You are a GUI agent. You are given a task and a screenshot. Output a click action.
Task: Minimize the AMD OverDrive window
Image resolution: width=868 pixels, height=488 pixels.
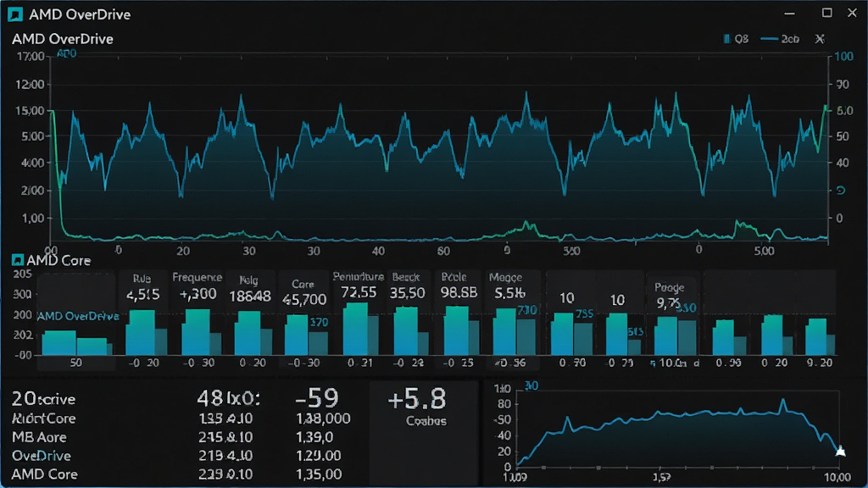tap(789, 14)
